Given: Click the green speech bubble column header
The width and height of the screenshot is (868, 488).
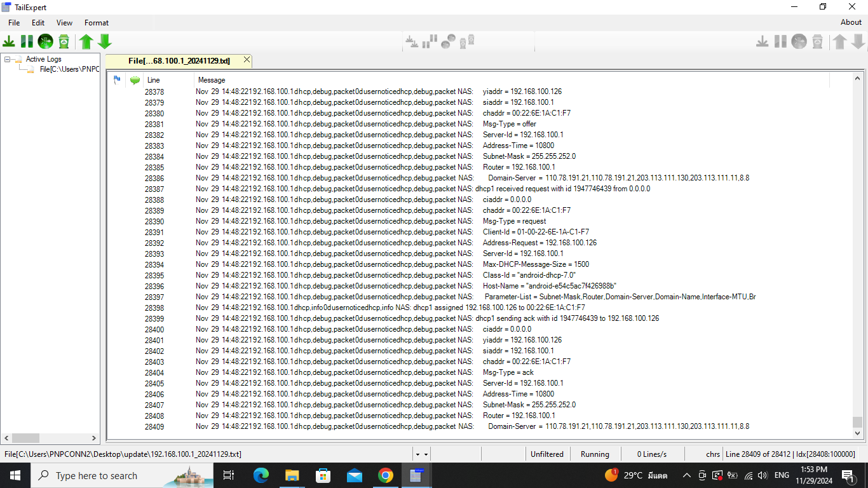Looking at the screenshot, I should coord(135,80).
